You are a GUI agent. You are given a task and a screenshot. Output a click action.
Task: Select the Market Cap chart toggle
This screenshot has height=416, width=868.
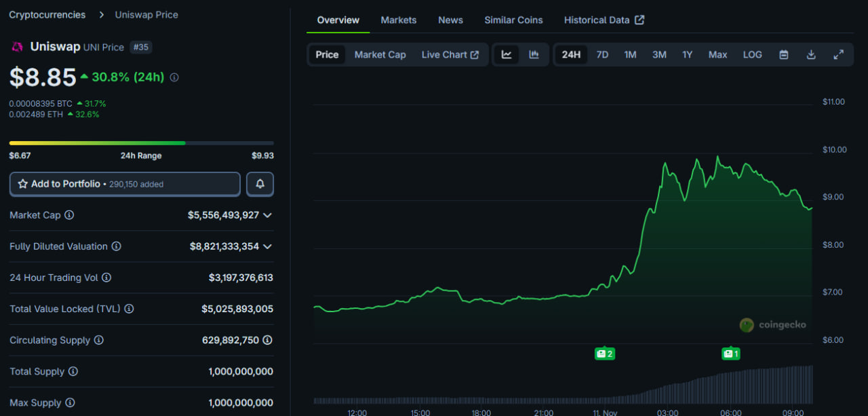380,55
